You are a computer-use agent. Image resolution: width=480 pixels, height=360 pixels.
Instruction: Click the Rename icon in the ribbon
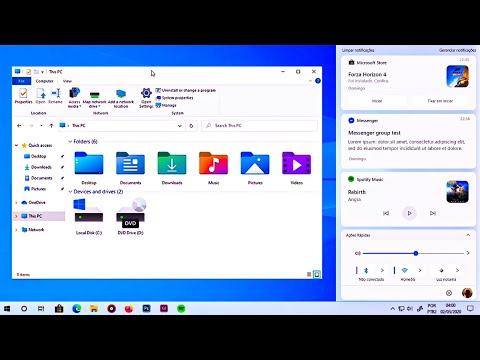pyautogui.click(x=56, y=93)
